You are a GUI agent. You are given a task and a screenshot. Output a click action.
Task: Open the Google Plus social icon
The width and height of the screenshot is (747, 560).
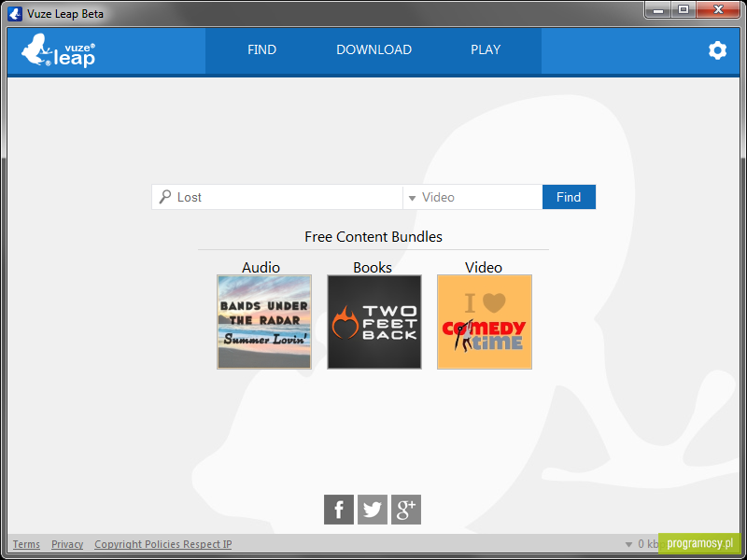[x=406, y=510]
